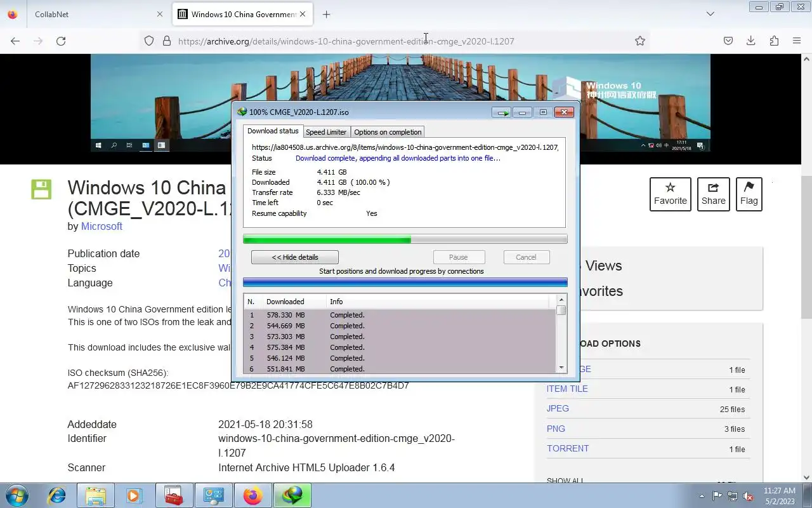The height and width of the screenshot is (508, 812).
Task: Bookmark this page with the star icon
Action: [640, 41]
